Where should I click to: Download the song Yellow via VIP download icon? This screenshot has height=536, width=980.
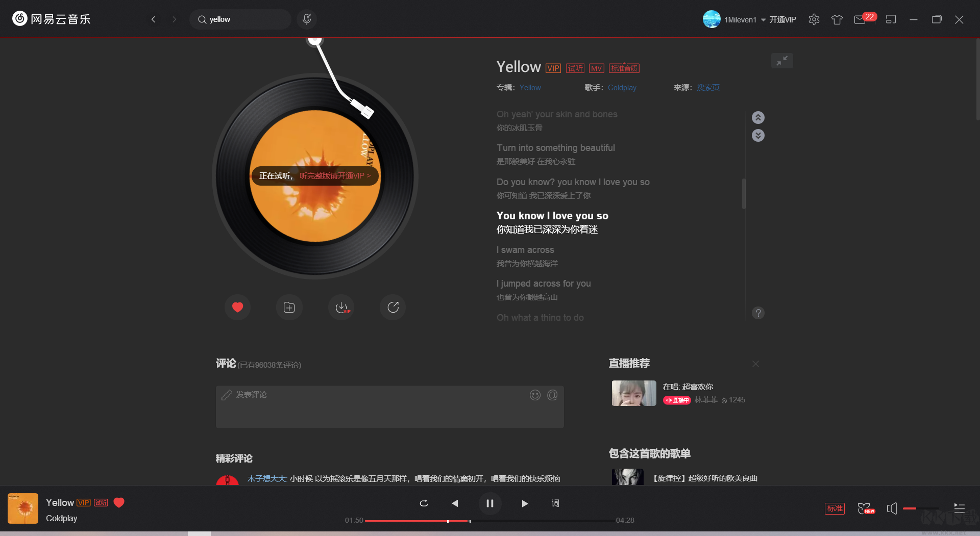[x=341, y=307]
